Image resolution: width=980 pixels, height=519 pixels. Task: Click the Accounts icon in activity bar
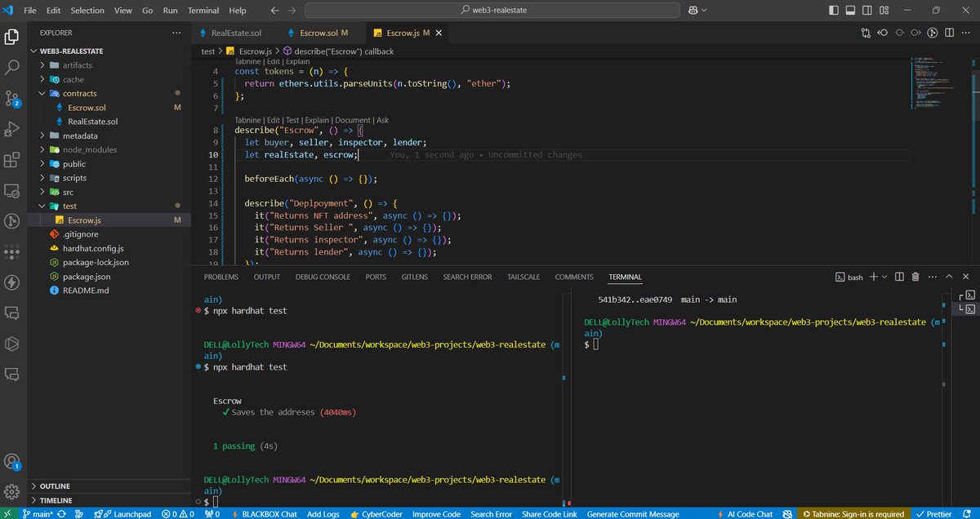(x=12, y=462)
